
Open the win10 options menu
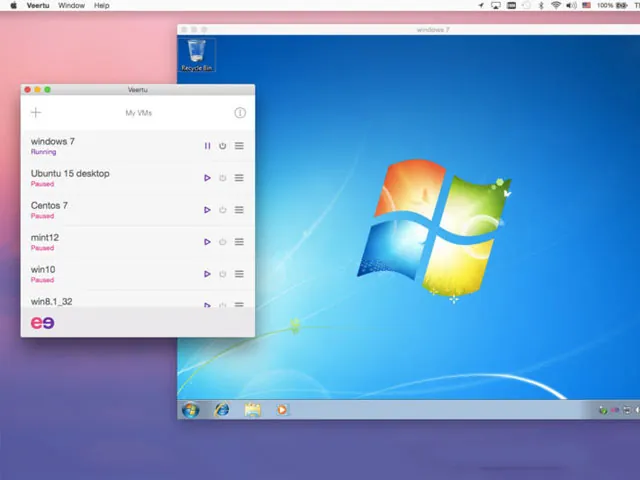(x=239, y=274)
